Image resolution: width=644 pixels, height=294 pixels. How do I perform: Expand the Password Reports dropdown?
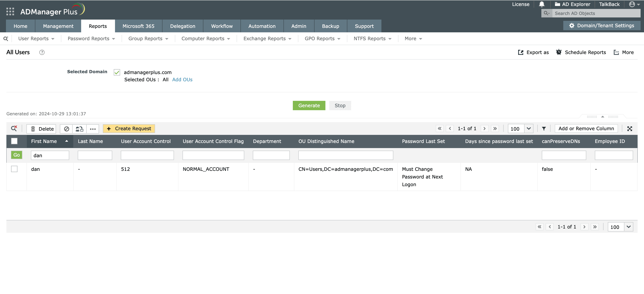point(91,39)
